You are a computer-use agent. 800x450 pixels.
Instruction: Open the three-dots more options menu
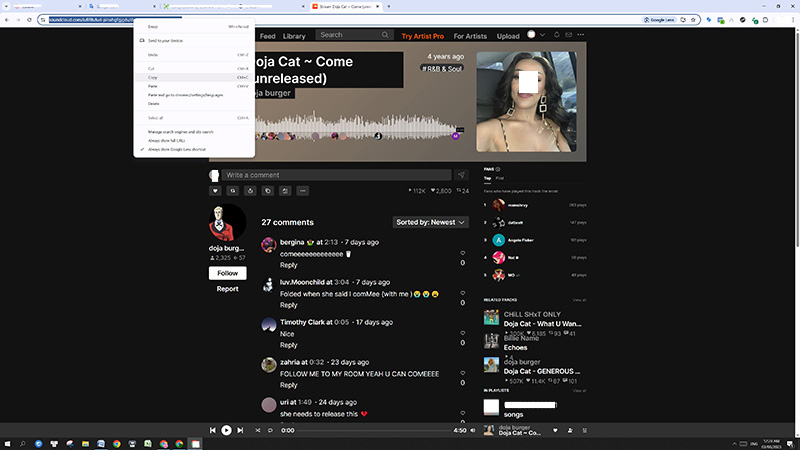point(302,190)
